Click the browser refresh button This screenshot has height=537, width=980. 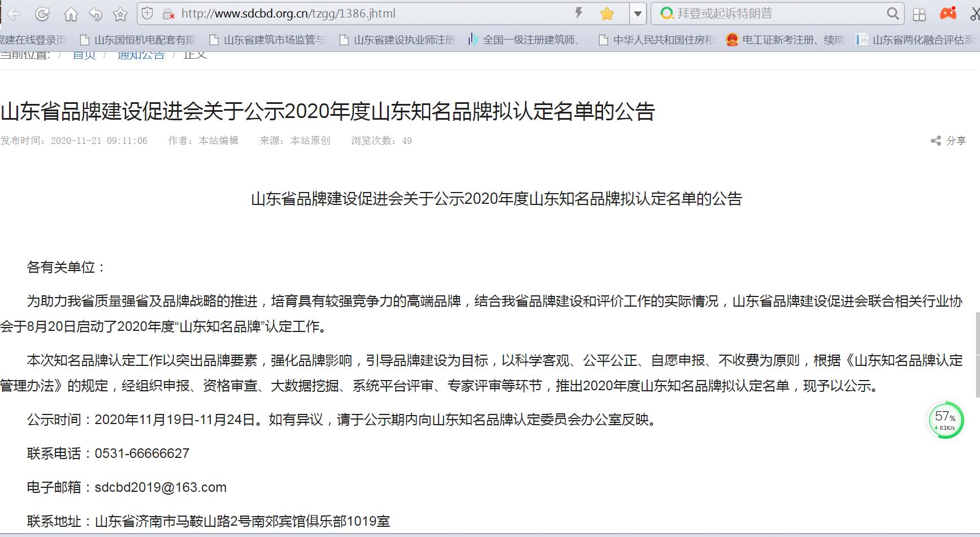[42, 14]
